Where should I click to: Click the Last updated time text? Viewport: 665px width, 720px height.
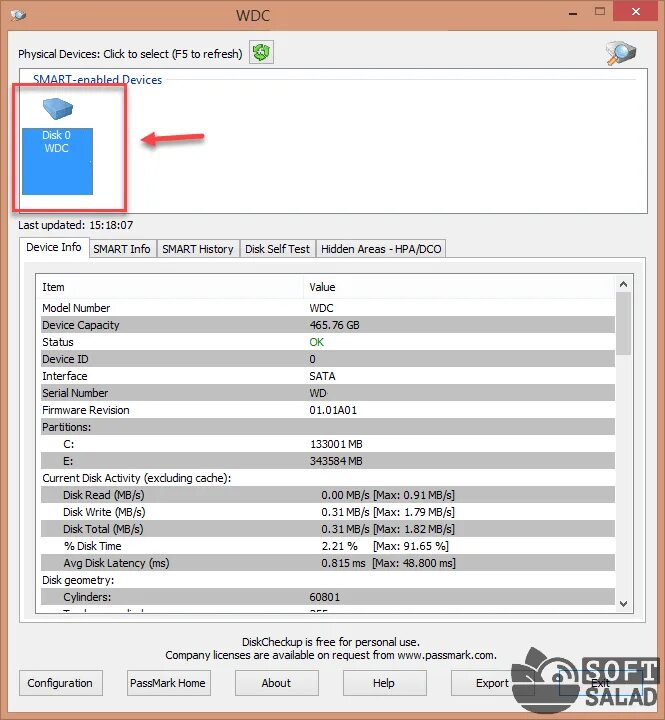pos(76,225)
